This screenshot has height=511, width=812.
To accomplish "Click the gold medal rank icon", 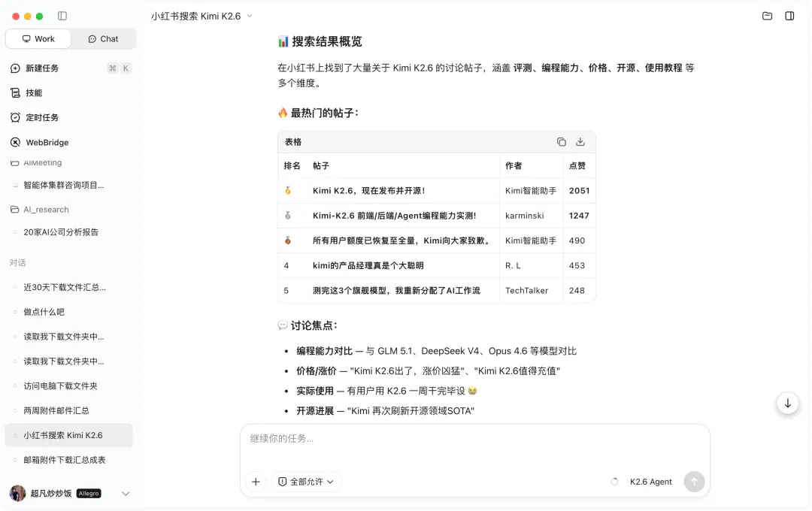I will coord(288,191).
